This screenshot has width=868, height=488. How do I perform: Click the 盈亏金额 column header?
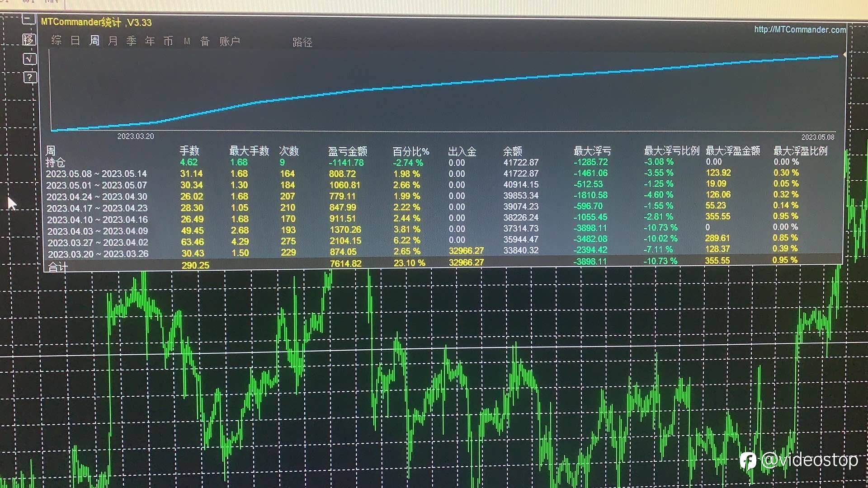click(347, 151)
